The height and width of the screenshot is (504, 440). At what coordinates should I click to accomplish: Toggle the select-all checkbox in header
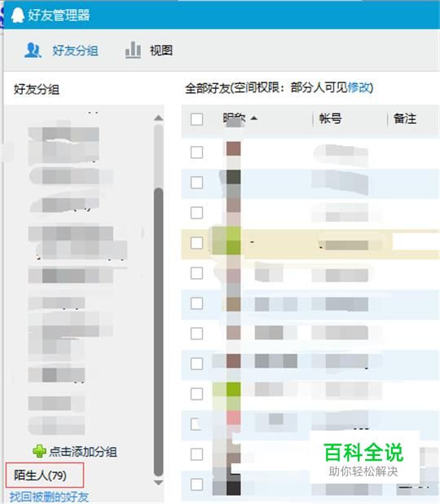[196, 119]
